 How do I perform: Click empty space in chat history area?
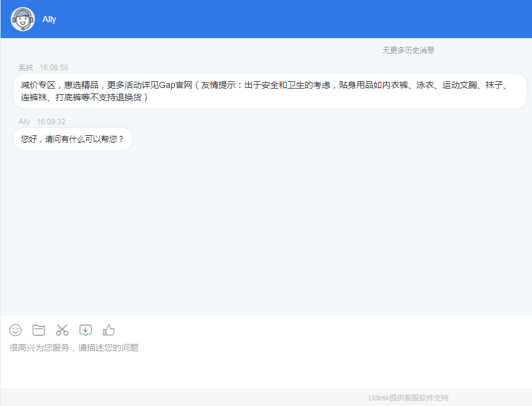[x=265, y=234]
